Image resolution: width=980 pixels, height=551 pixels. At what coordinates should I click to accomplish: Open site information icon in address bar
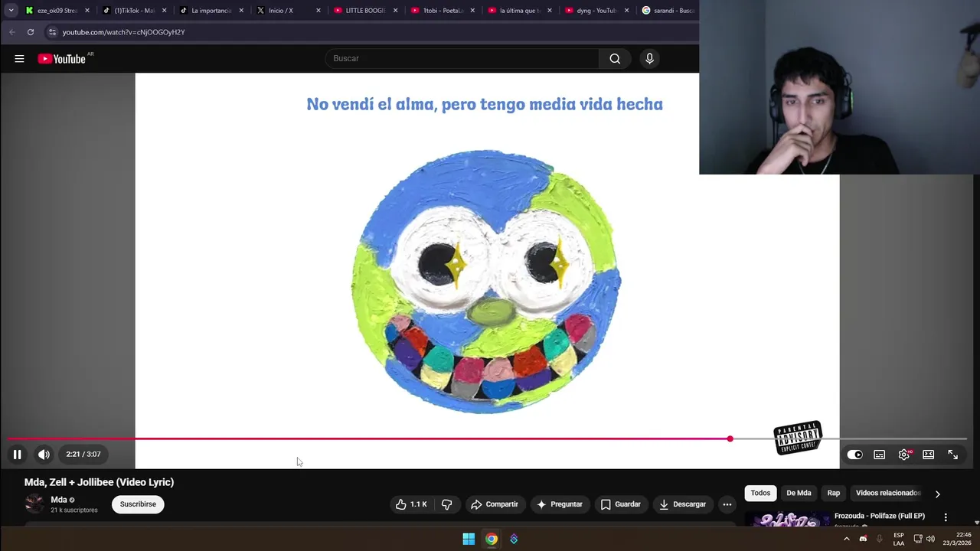pyautogui.click(x=52, y=32)
